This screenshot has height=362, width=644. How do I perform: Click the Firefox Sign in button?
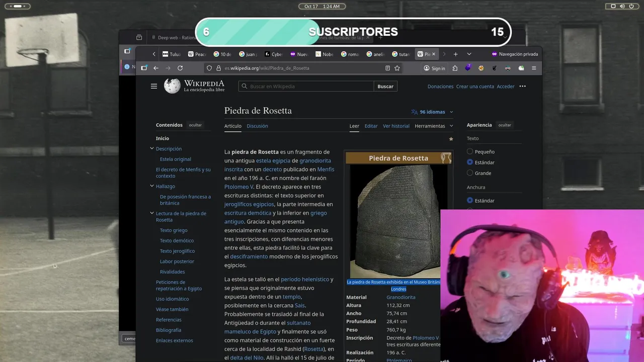(435, 68)
